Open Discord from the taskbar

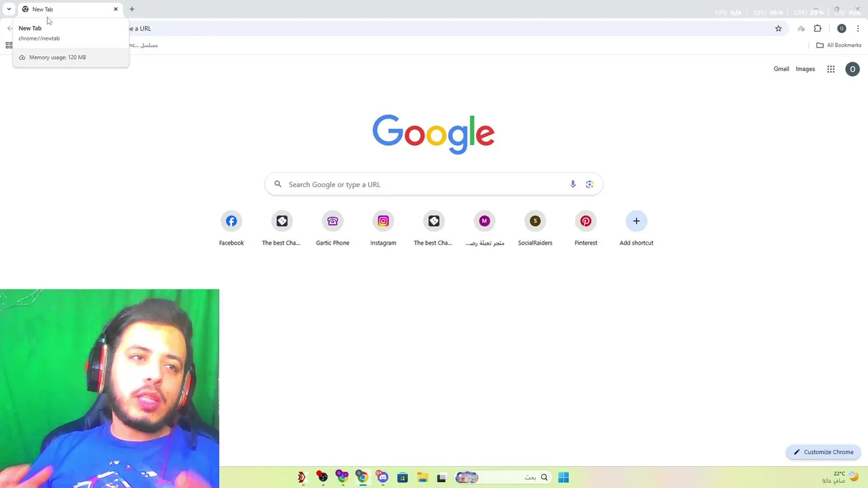point(382,478)
